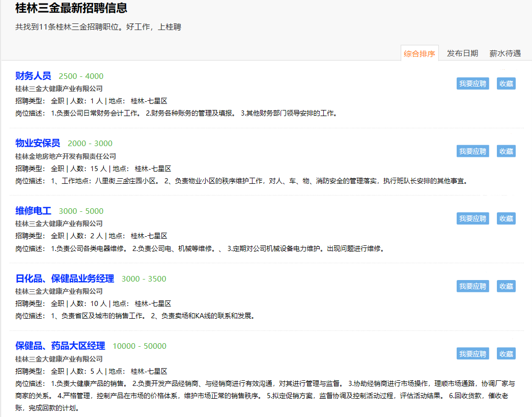Screen dimensions: 532x417
Task: Open the 维修电工 job posting
Action: [33, 211]
